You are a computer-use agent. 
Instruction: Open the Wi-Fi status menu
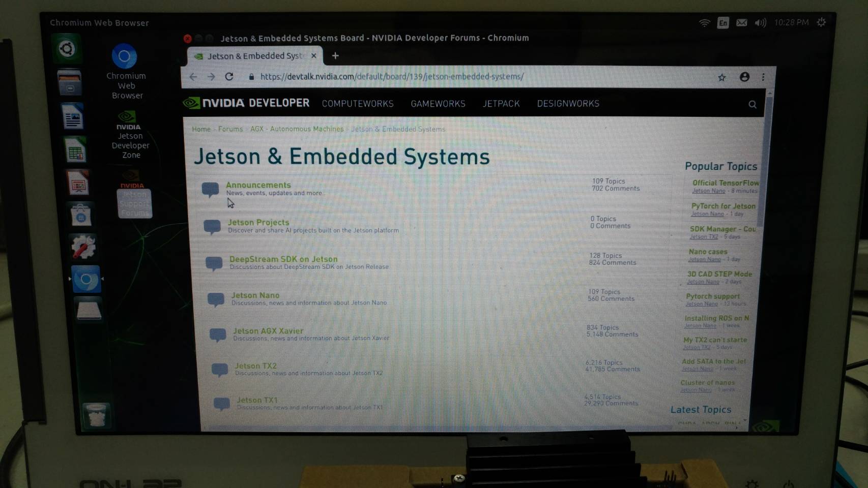704,22
